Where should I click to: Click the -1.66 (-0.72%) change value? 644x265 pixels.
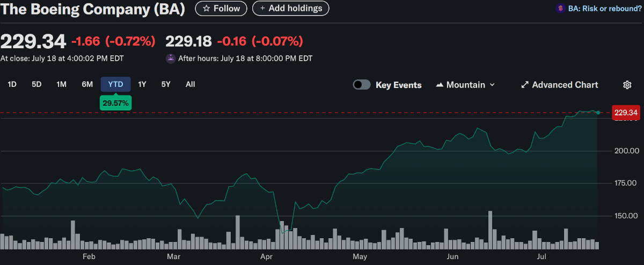tap(113, 41)
